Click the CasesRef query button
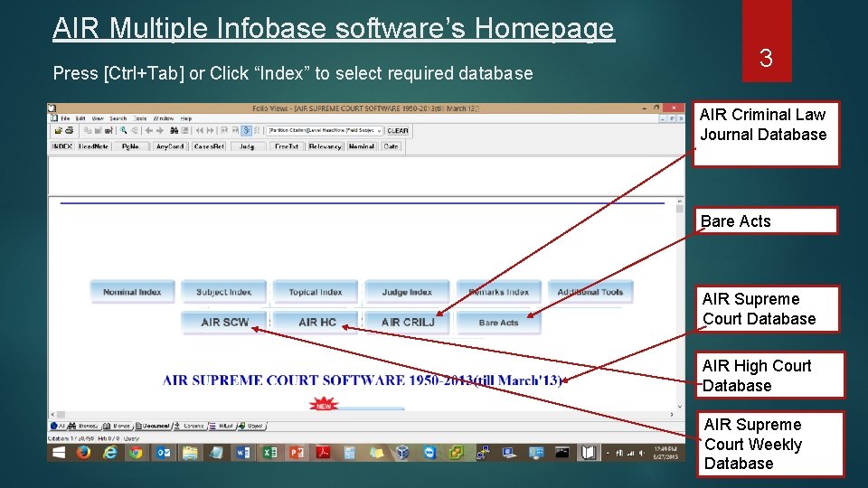 click(x=209, y=146)
